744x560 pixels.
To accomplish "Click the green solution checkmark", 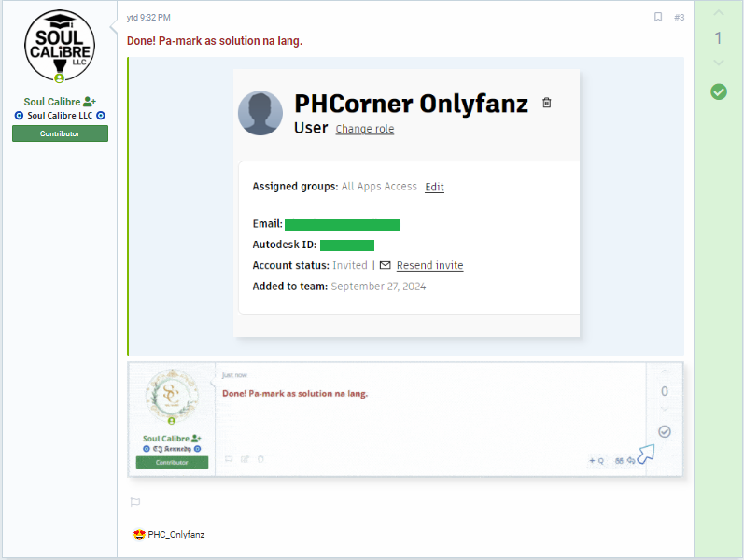I will tap(719, 91).
